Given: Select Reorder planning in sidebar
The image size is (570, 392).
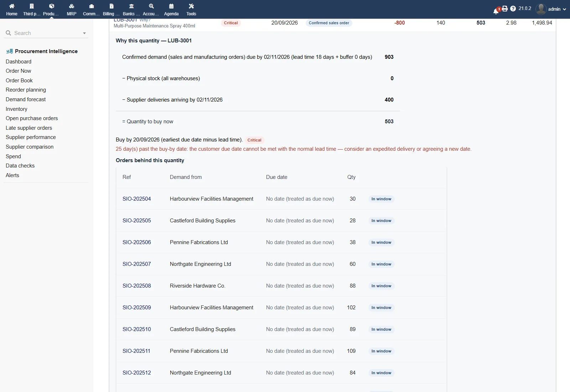Looking at the screenshot, I should point(26,90).
